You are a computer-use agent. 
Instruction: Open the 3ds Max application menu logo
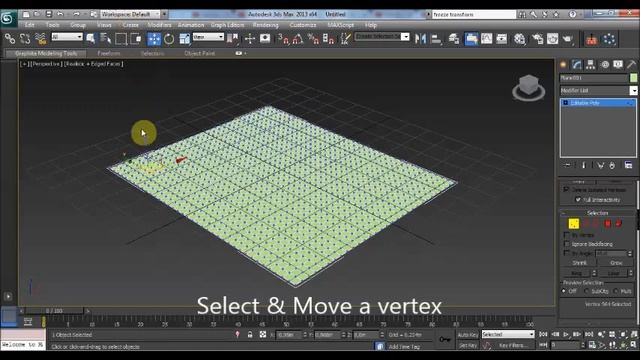coord(7,18)
